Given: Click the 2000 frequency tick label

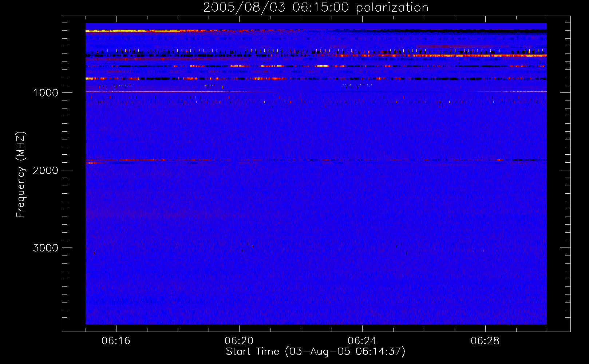Looking at the screenshot, I should coord(46,170).
